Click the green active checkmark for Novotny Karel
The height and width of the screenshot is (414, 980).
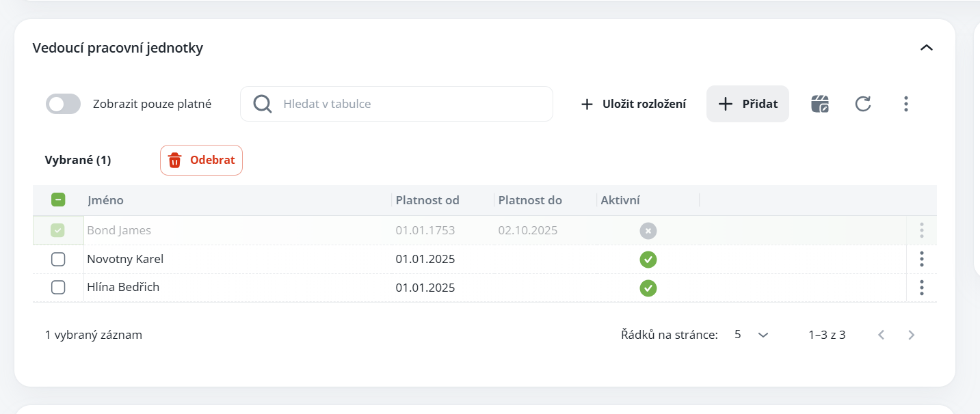648,260
